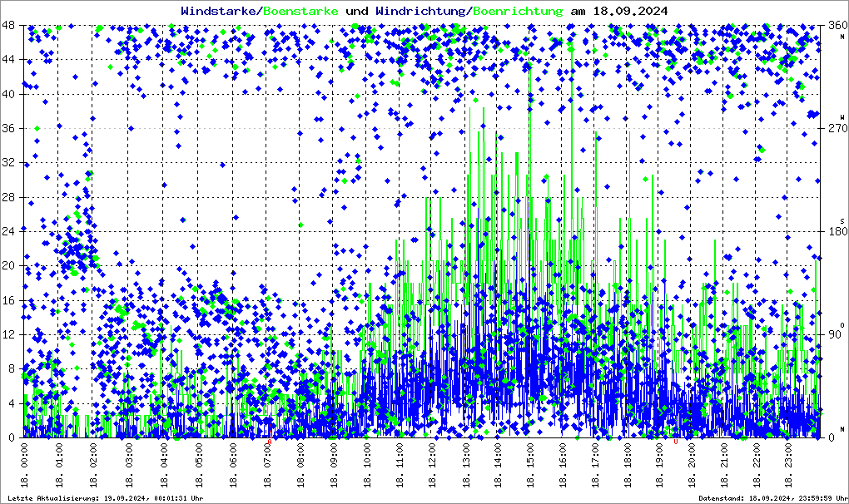Click the '18. 09:00' time axis label
The image size is (849, 504).
click(334, 465)
